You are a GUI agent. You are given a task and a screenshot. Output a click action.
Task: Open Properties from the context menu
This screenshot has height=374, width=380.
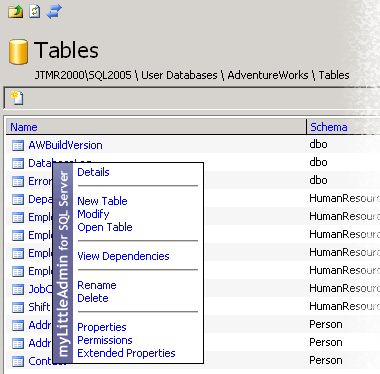(x=102, y=327)
